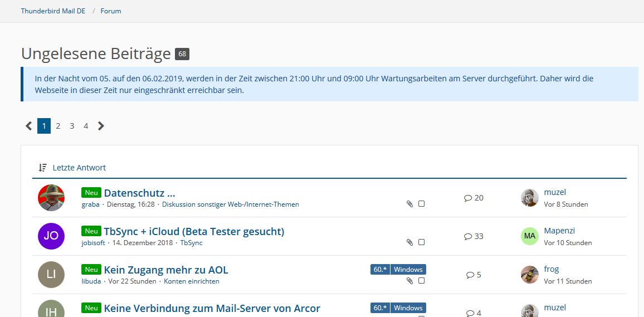Open author libuda's profile link
Image resolution: width=644 pixels, height=317 pixels.
coord(91,282)
